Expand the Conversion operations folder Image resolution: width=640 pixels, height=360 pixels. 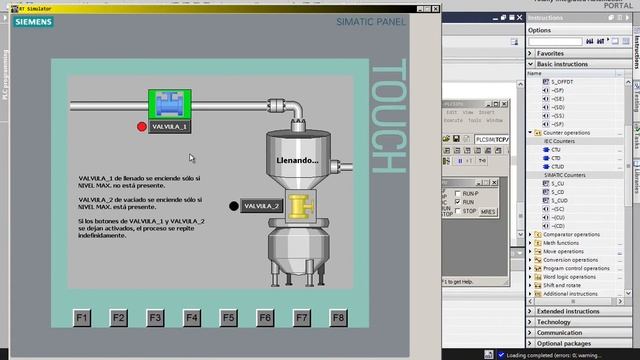[530, 260]
